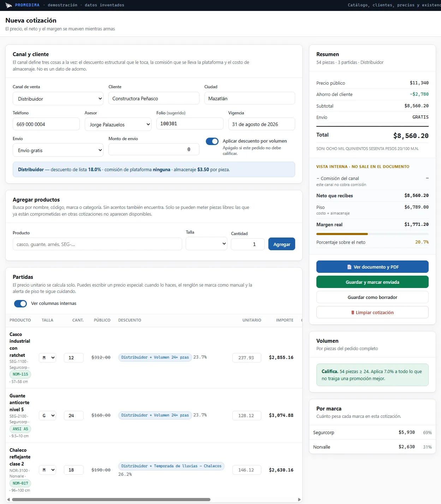Click the Folio field showing 100301

coord(190,124)
